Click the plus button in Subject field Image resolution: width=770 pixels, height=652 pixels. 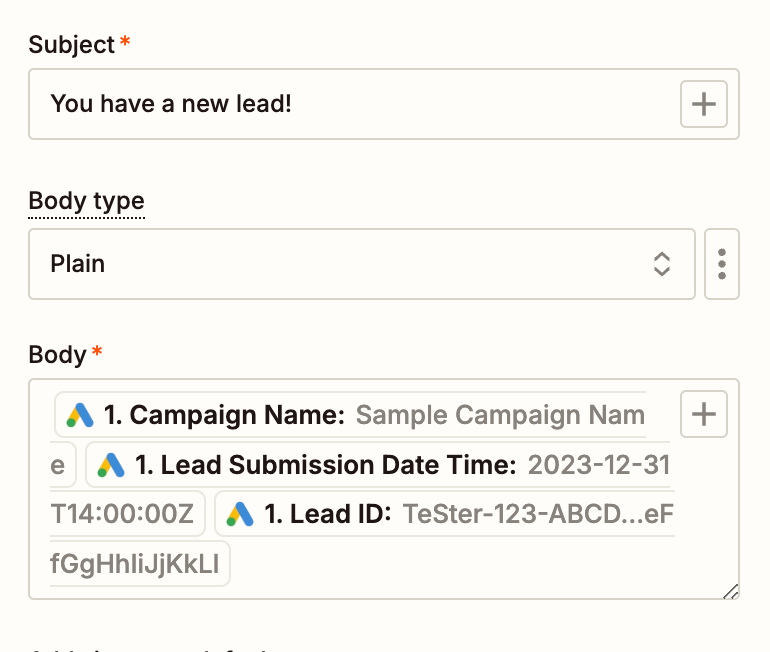point(703,104)
